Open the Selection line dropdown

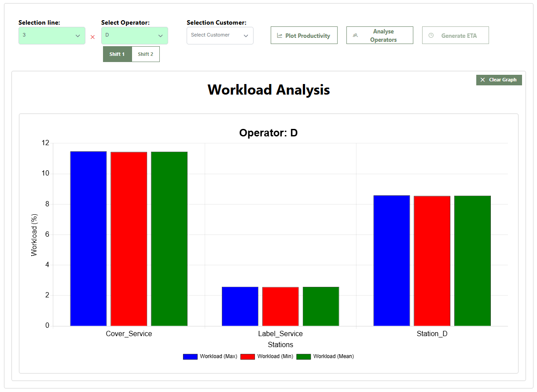(x=52, y=36)
